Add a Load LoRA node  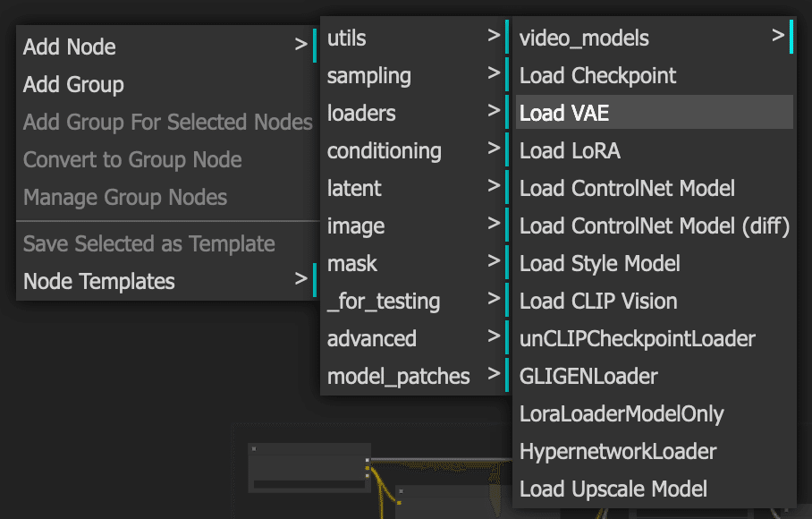point(655,150)
